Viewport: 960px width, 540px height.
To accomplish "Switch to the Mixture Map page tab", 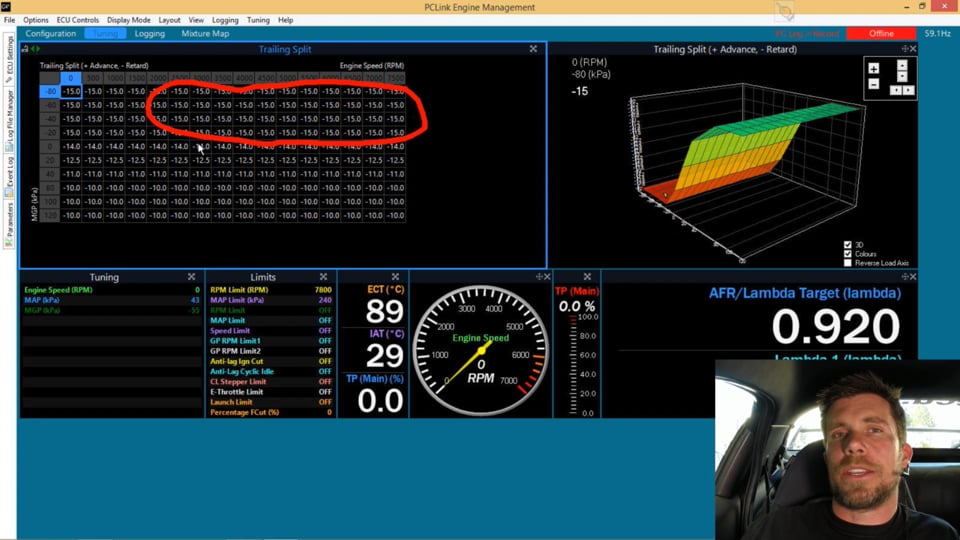I will click(205, 34).
